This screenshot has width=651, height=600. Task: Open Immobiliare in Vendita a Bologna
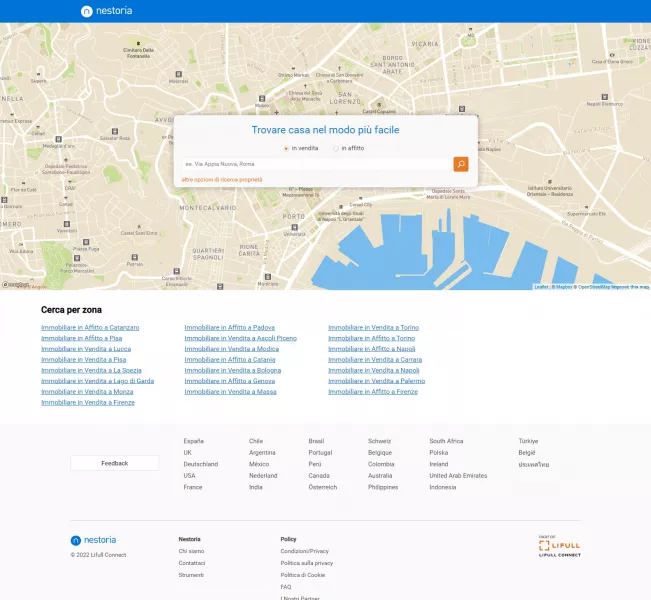[233, 370]
